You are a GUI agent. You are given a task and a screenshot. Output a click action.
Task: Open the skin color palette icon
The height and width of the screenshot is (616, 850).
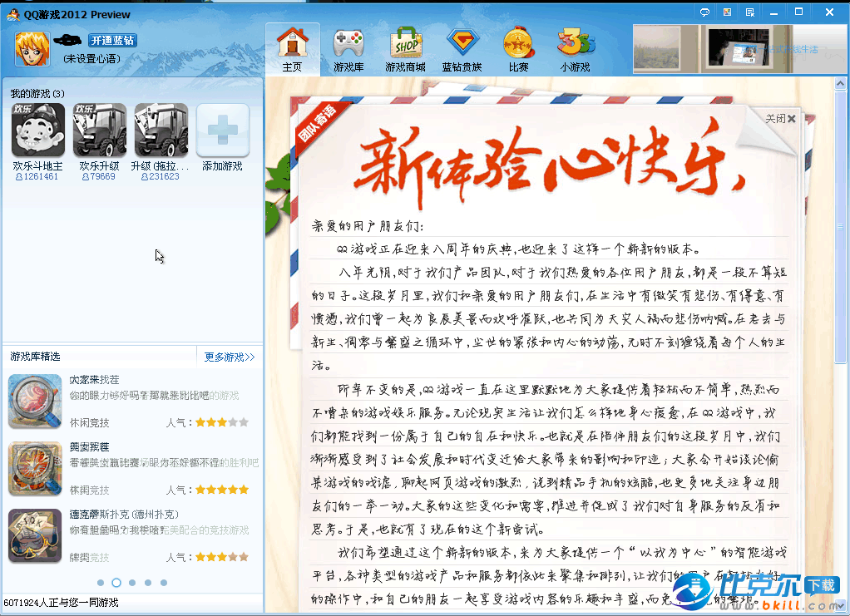(728, 12)
